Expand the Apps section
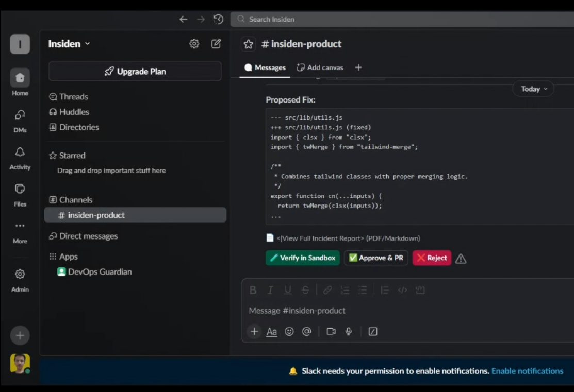 (x=64, y=257)
